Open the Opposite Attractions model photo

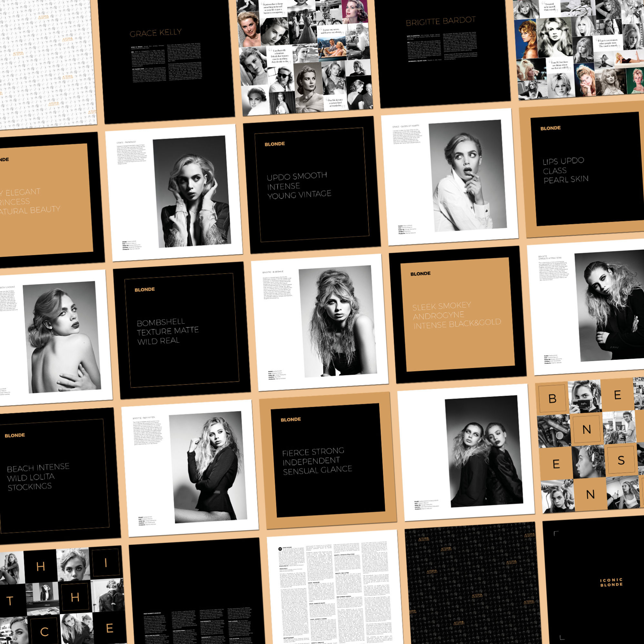coord(609,305)
